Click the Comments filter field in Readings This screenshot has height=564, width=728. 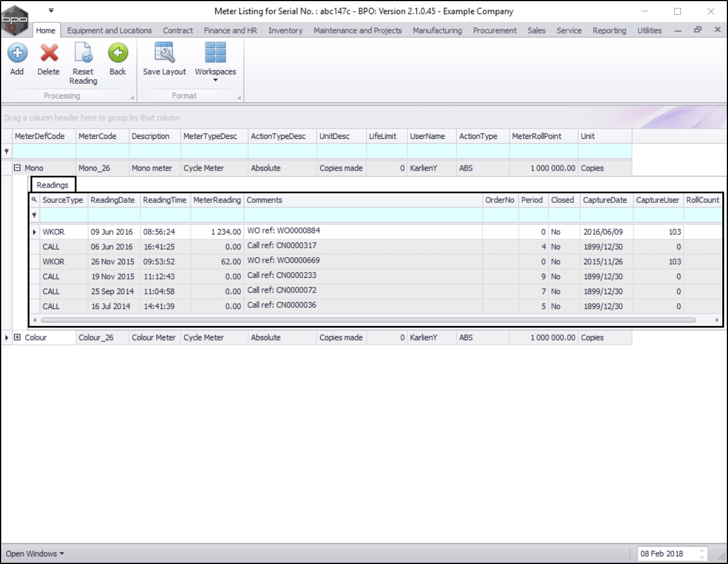click(363, 215)
